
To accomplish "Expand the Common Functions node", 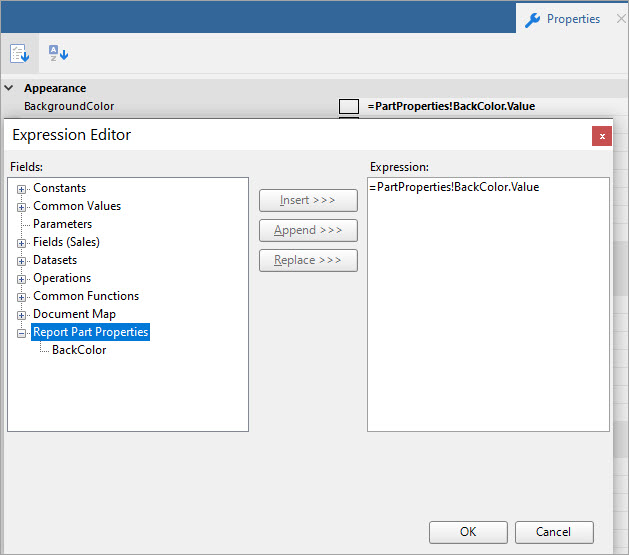I will pyautogui.click(x=21, y=297).
